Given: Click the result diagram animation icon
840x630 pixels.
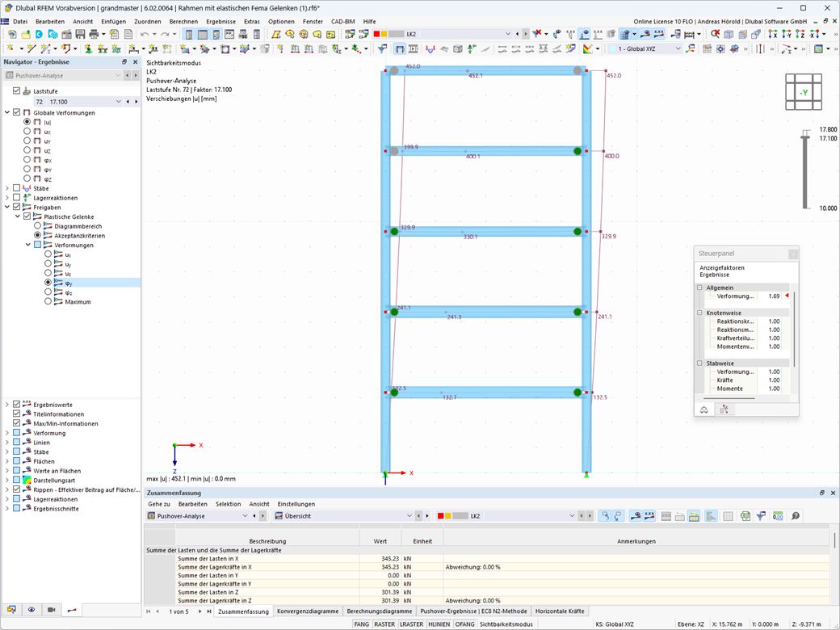Looking at the screenshot, I should click(414, 48).
